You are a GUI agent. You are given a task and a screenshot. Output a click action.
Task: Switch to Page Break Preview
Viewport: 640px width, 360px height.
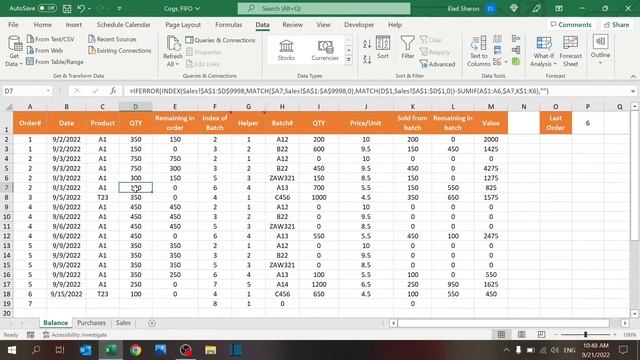coord(541,335)
